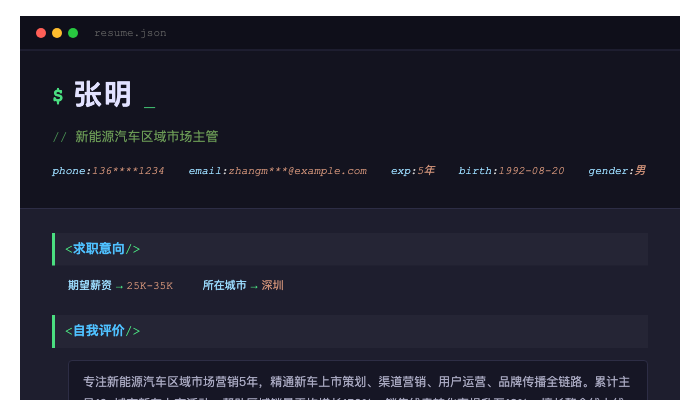
Task: Click the phone number 136****1234
Action: [128, 171]
